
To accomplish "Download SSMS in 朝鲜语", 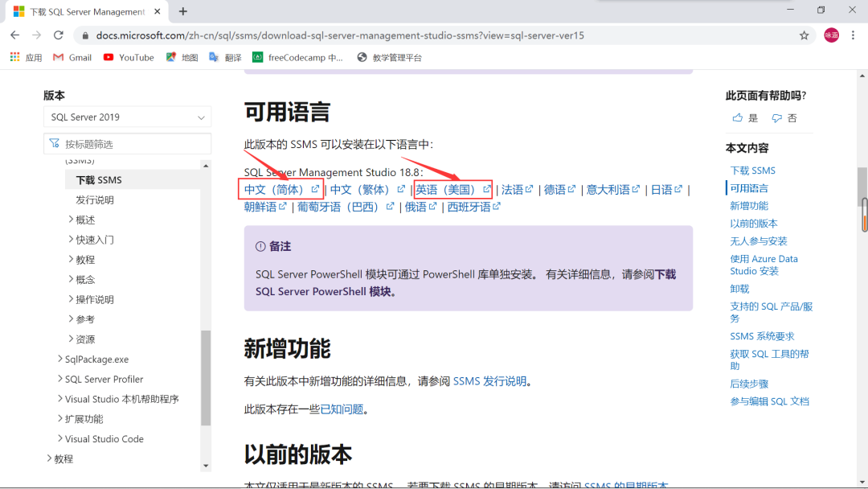I will (265, 207).
